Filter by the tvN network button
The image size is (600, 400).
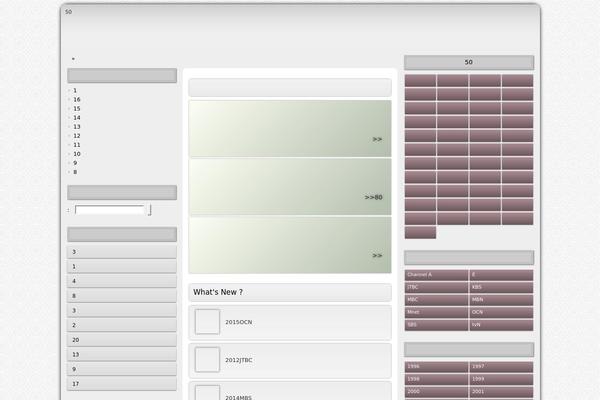coord(501,325)
